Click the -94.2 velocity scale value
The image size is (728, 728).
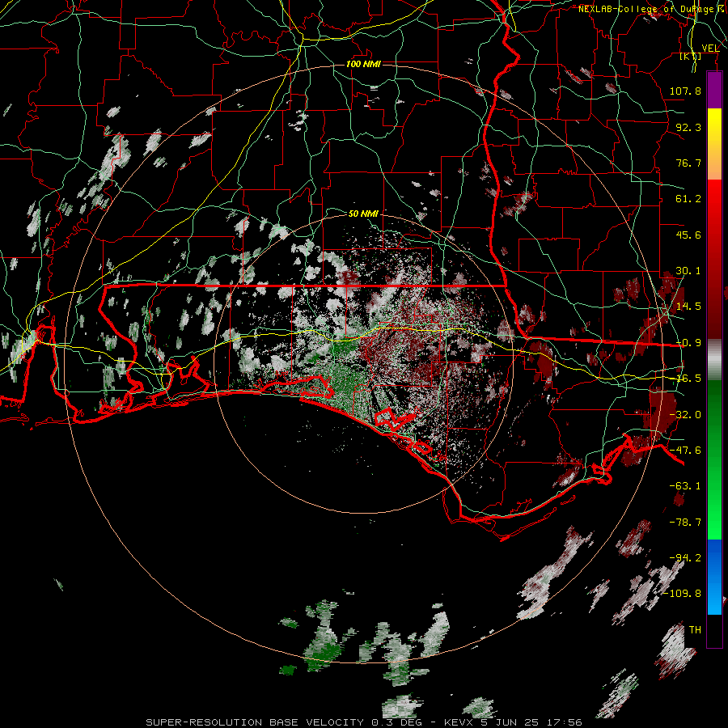point(685,557)
